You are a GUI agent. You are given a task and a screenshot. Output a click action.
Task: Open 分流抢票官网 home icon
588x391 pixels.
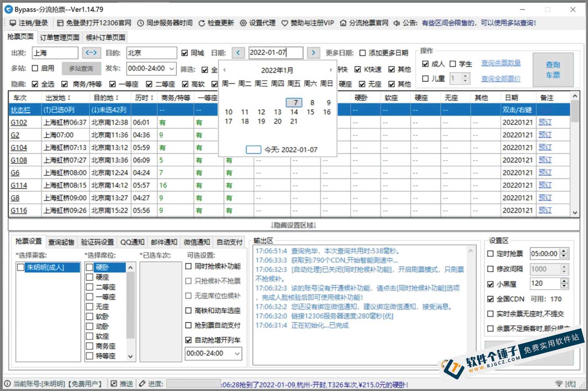343,23
